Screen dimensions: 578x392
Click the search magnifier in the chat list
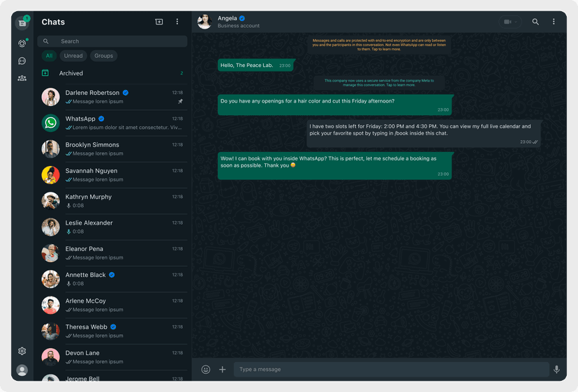point(45,41)
